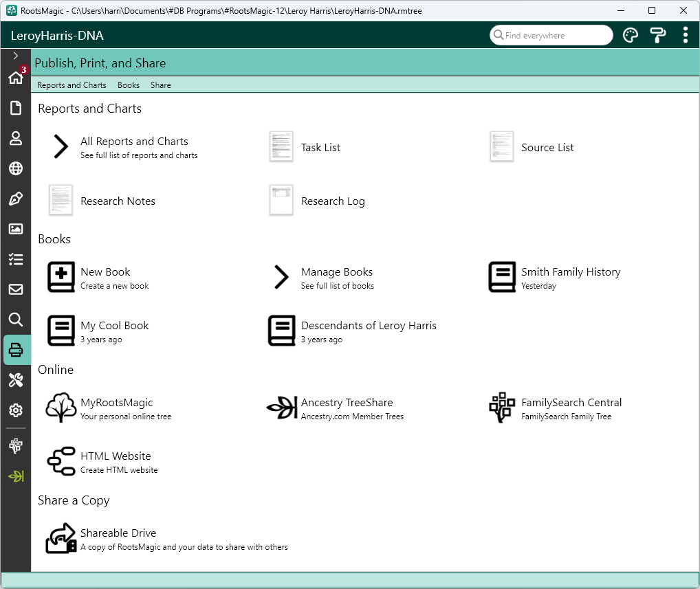Click the Task List report icon
Image resolution: width=700 pixels, height=589 pixels.
[281, 146]
